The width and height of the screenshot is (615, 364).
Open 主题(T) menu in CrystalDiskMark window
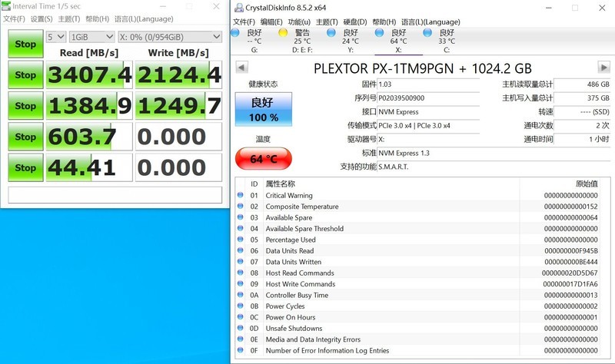69,18
